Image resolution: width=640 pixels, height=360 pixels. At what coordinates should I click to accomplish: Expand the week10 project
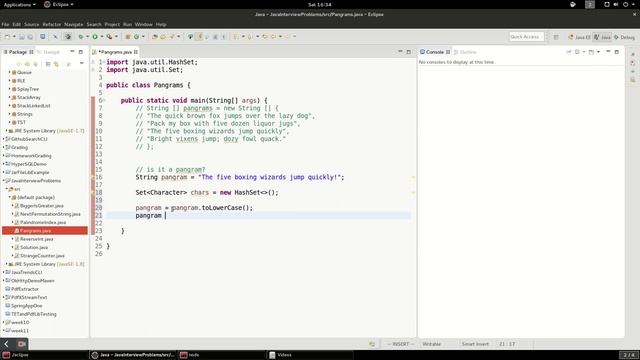4,322
